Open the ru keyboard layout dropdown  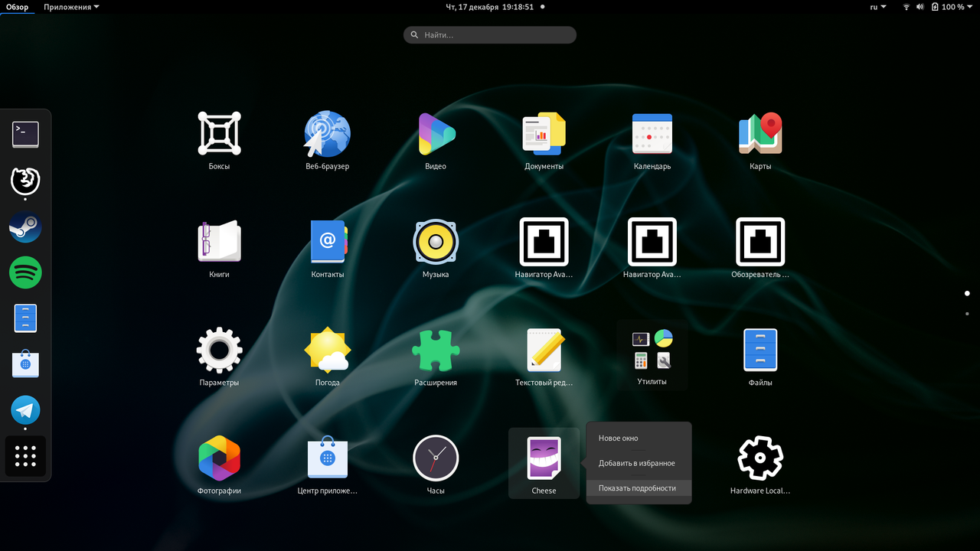click(x=877, y=7)
